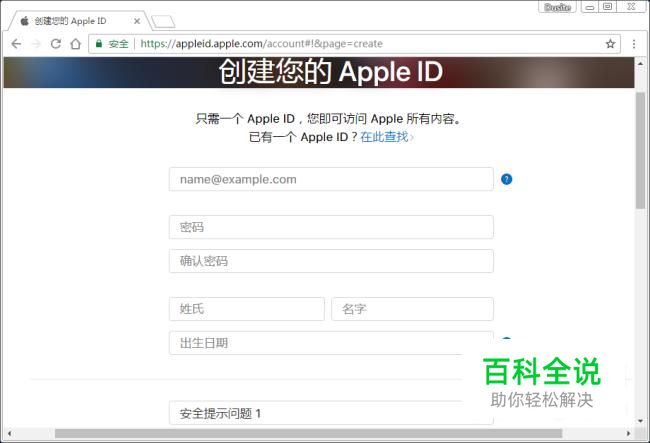Focus the name@example.com email field
Viewport: 650px width, 443px height.
[331, 179]
